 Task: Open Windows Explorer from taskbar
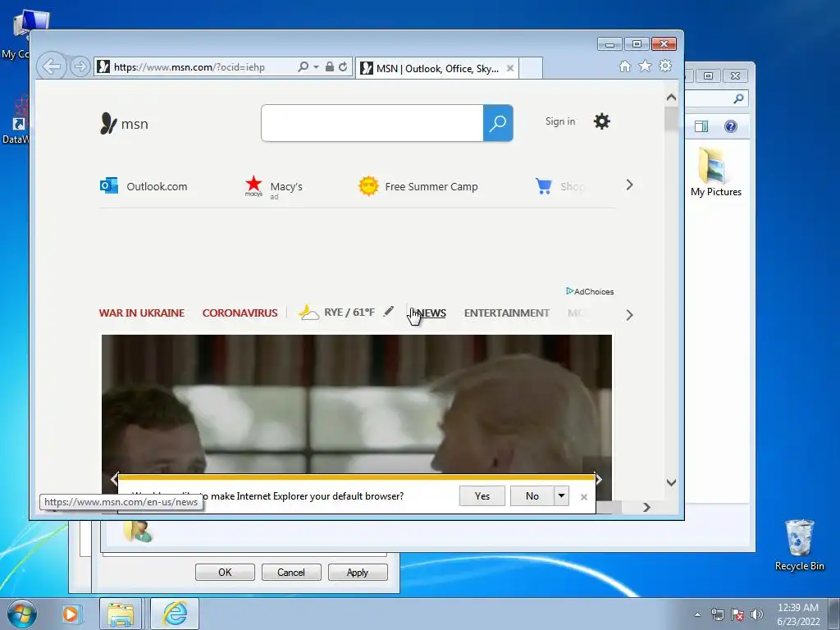point(121,614)
